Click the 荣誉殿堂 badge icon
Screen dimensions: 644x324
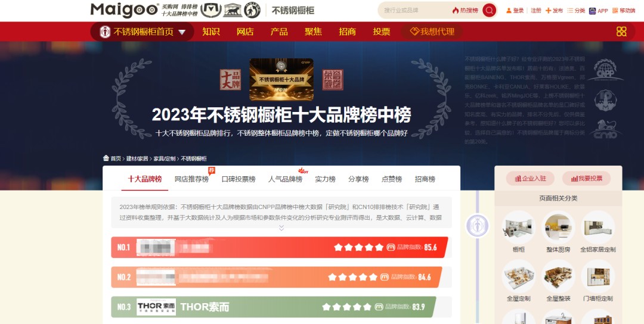[x=333, y=80]
